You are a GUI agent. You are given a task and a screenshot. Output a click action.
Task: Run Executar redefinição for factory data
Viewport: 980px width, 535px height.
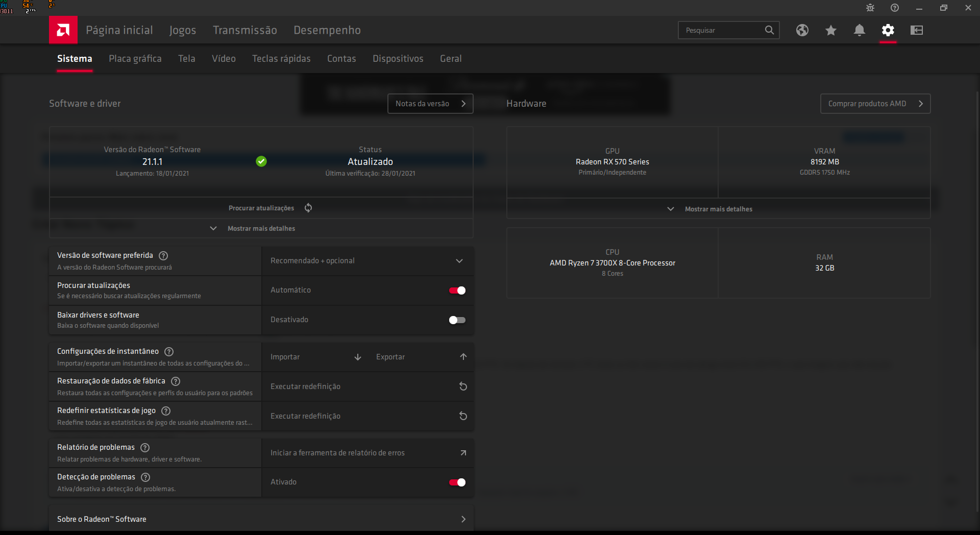(x=367, y=386)
